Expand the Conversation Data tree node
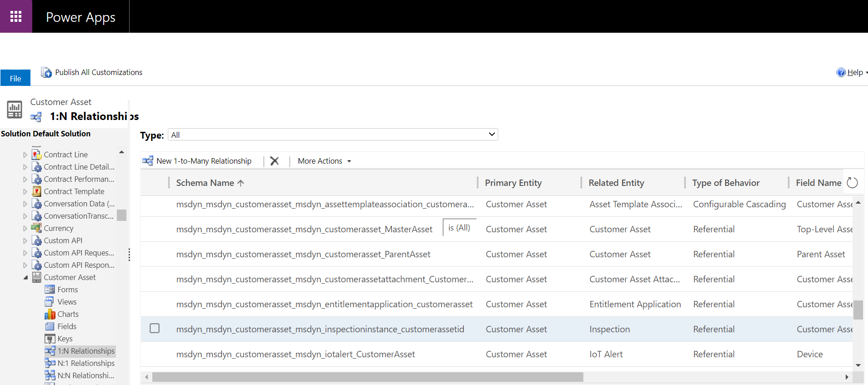 [x=25, y=204]
